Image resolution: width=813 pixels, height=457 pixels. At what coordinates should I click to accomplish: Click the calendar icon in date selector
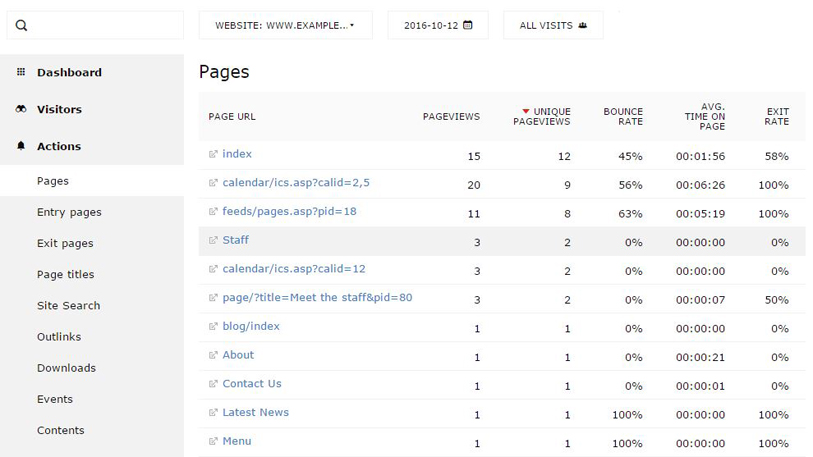[468, 25]
